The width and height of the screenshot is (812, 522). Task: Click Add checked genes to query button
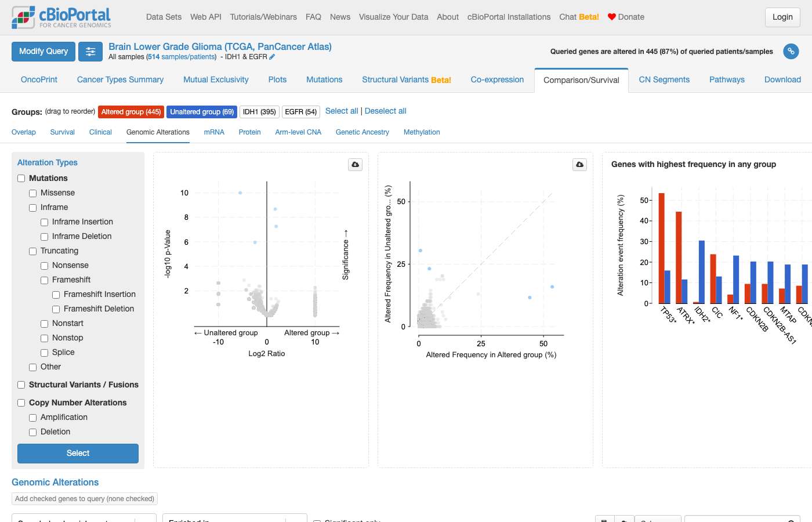coord(85,499)
